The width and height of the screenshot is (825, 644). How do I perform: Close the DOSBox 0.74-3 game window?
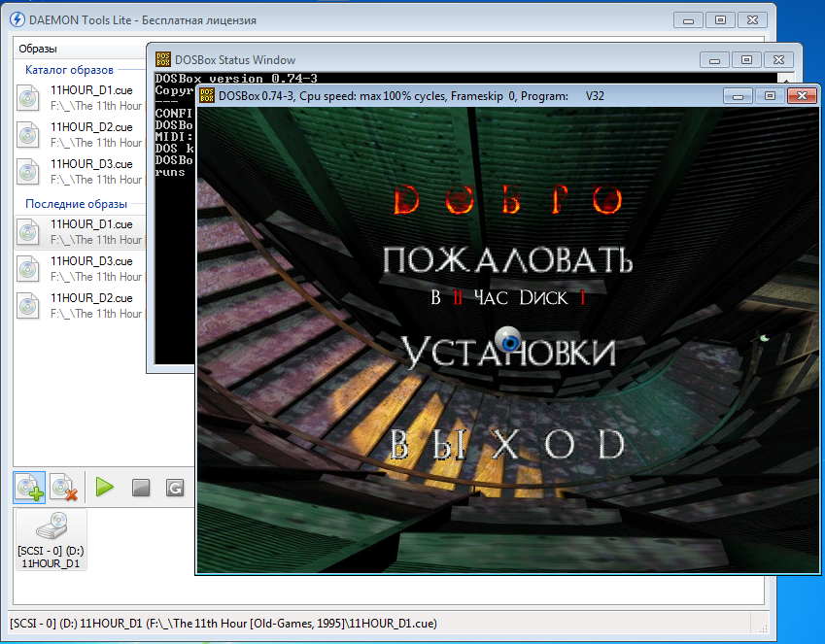coord(802,96)
